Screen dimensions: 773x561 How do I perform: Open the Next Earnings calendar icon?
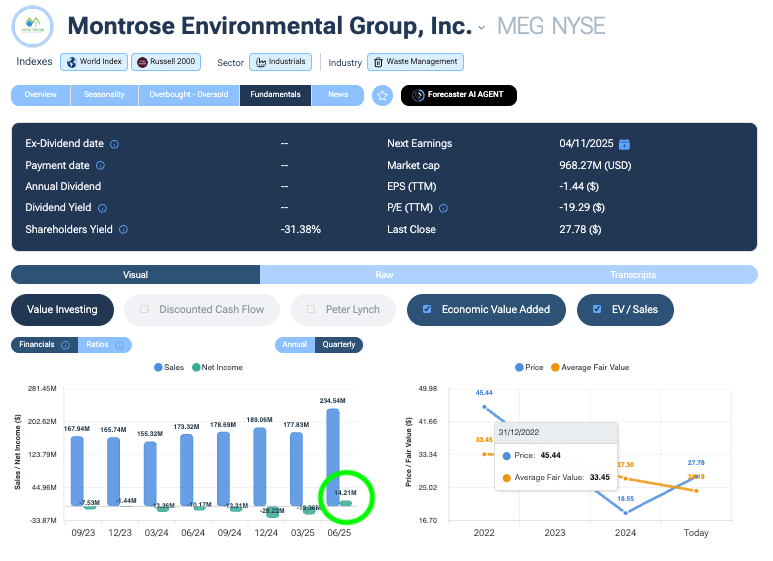click(x=624, y=144)
